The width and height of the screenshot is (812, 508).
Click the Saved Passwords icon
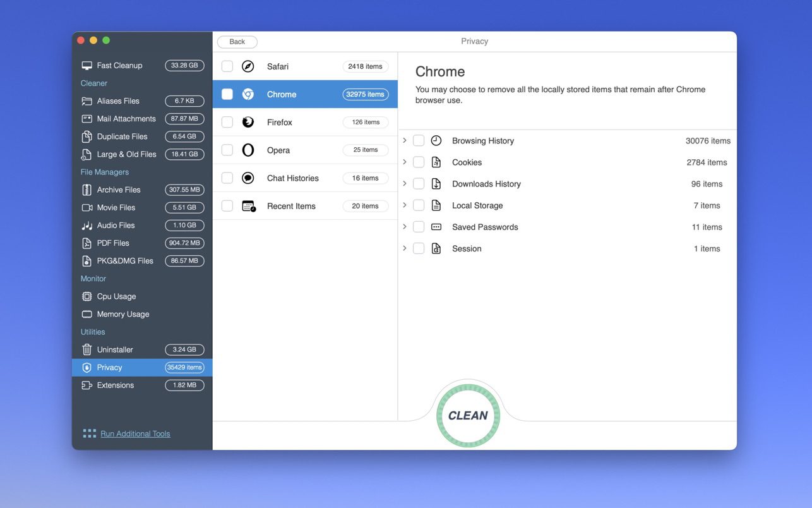click(x=436, y=227)
